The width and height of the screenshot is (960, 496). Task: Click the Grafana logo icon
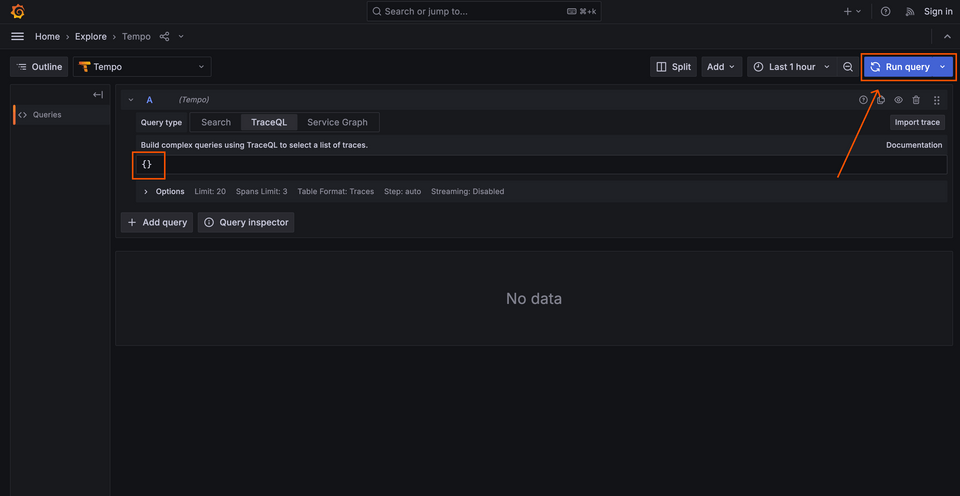pos(17,12)
